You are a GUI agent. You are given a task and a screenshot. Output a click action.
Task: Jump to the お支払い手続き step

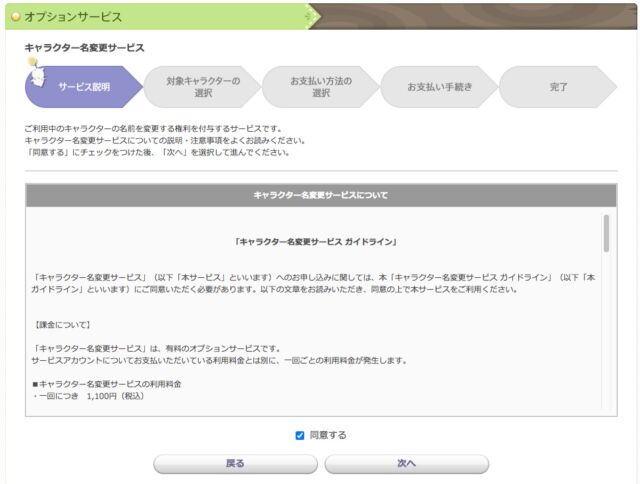pos(439,87)
